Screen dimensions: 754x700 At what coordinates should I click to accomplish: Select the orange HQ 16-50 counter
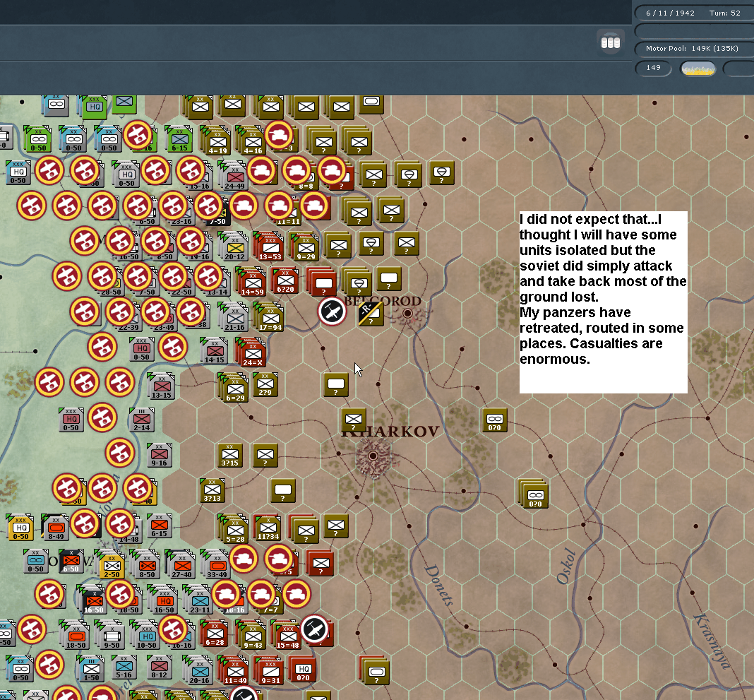(164, 600)
